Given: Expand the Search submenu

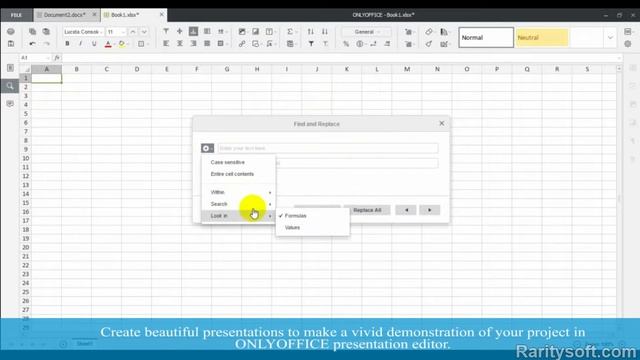Looking at the screenshot, I should (x=238, y=204).
